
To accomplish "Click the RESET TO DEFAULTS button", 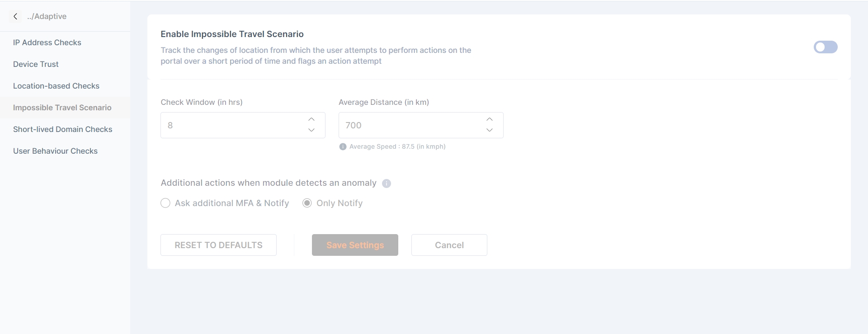I will 218,245.
